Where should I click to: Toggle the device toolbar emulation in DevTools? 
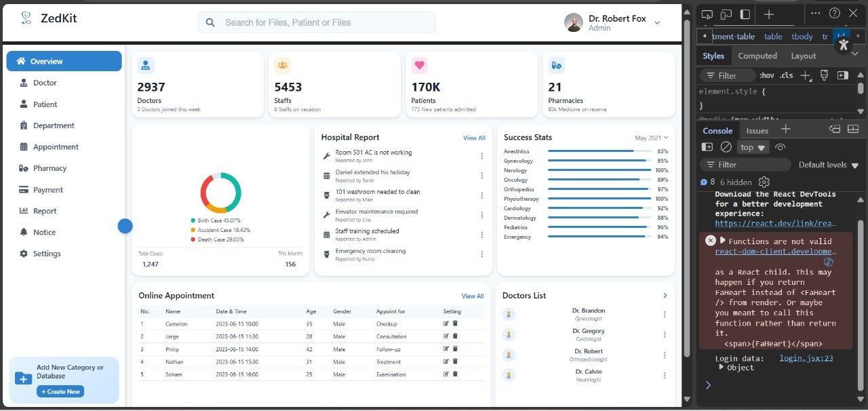pos(726,14)
